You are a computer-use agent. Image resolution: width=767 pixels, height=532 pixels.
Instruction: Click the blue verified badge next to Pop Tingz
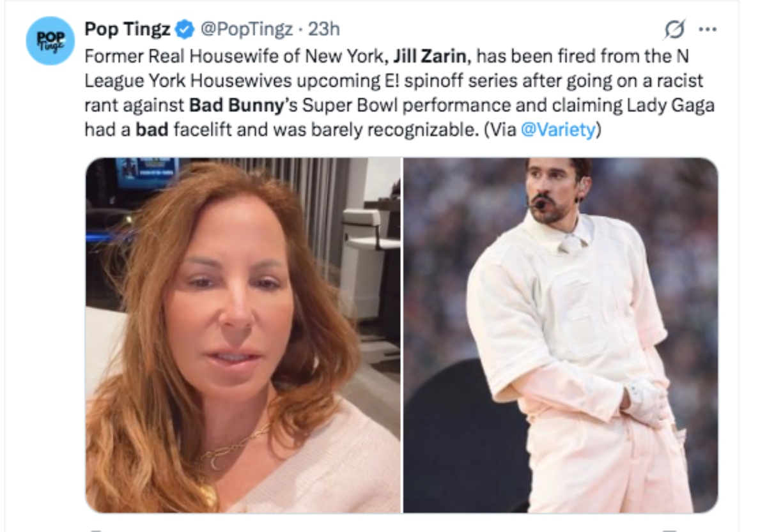[x=183, y=29]
